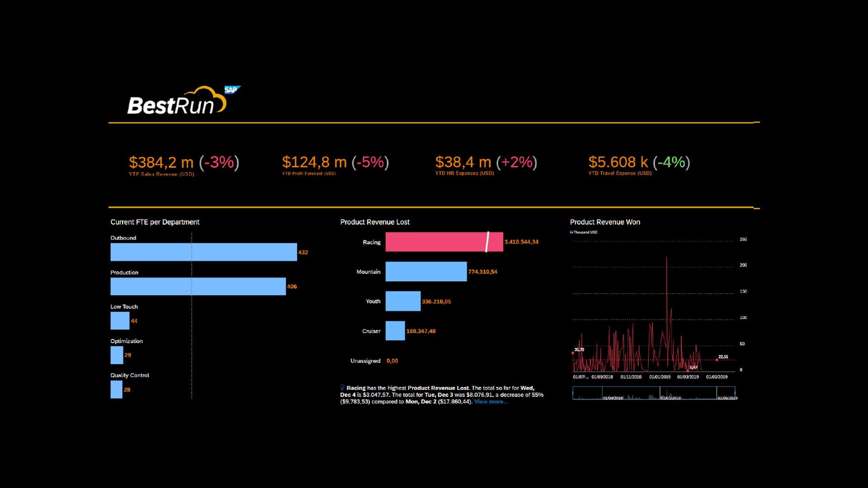Click the 29 value label for Optimization

[x=127, y=355]
